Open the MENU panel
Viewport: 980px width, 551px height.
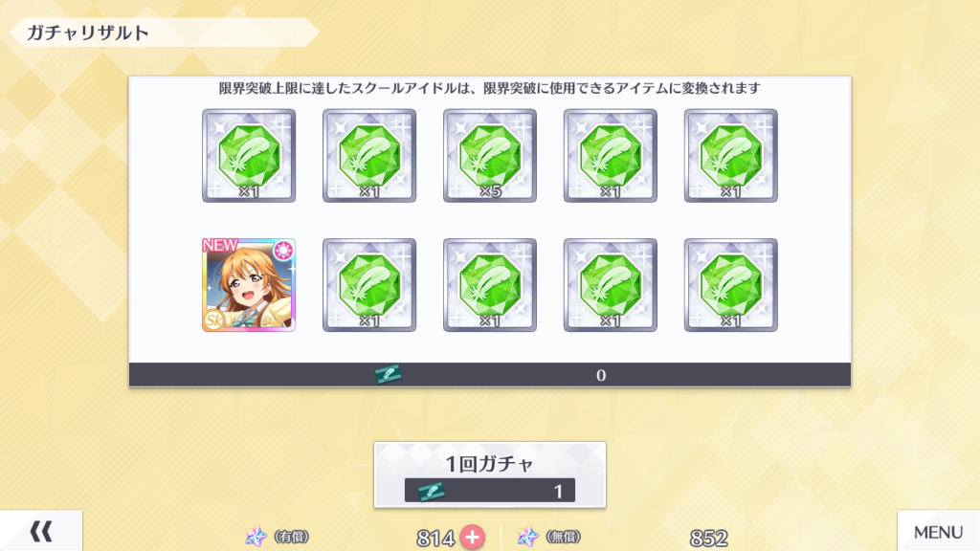pos(938,531)
